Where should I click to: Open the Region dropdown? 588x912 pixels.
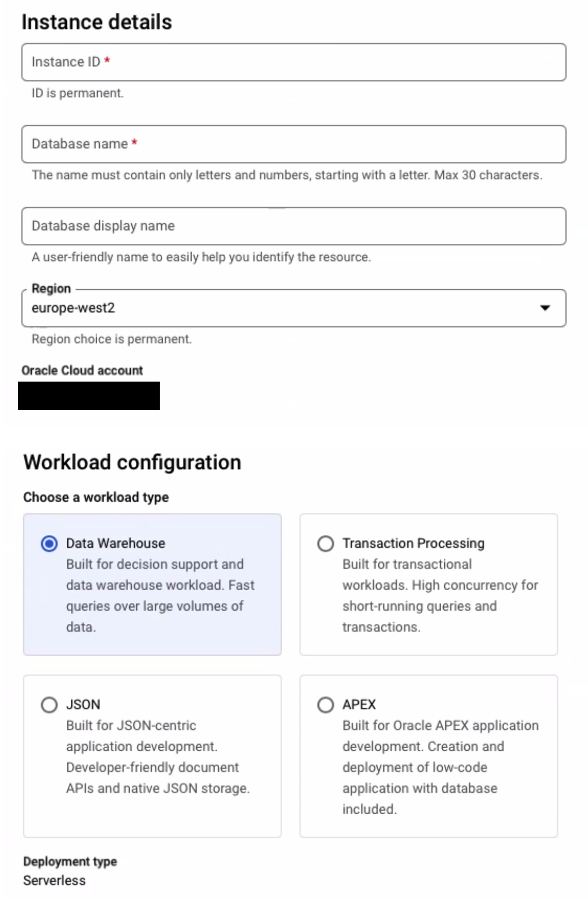(293, 308)
